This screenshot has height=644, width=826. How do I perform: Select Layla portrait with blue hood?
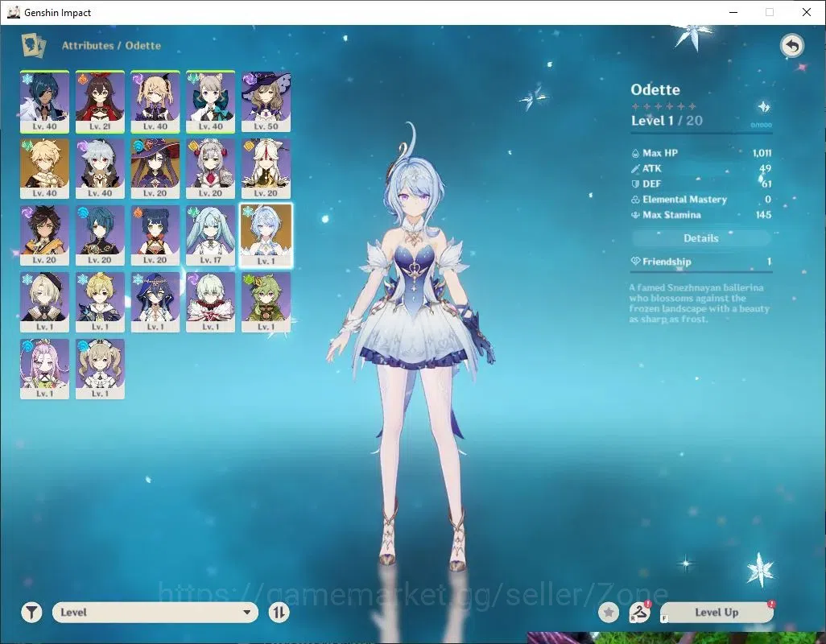pos(155,302)
